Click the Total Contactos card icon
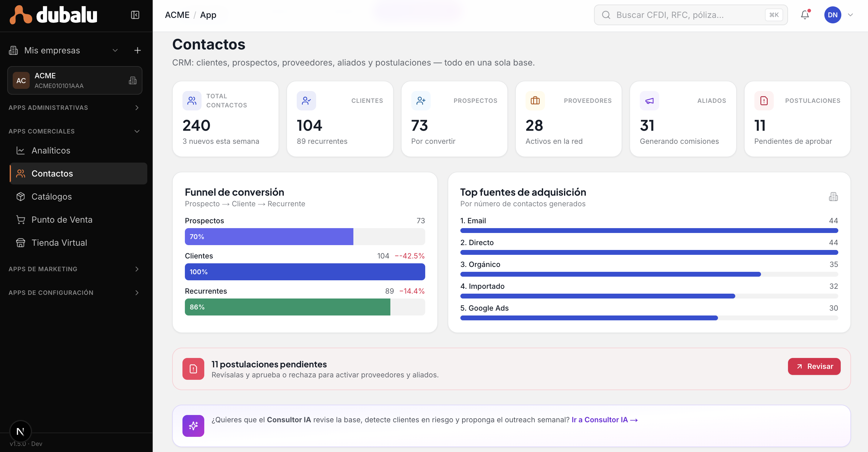 (192, 100)
